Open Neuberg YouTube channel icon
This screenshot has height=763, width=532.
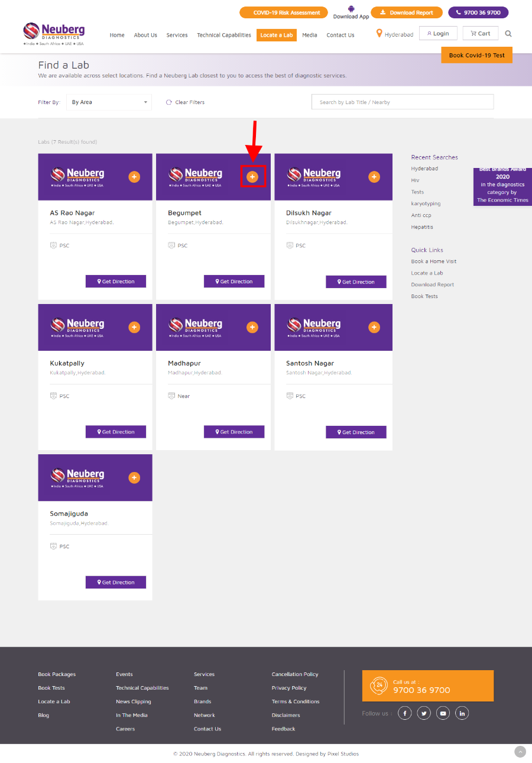coord(443,713)
